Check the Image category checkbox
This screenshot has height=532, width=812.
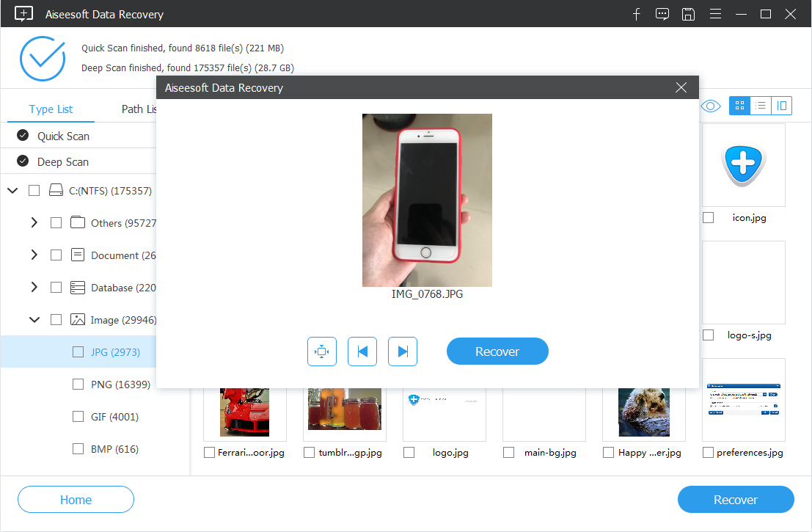pyautogui.click(x=56, y=320)
